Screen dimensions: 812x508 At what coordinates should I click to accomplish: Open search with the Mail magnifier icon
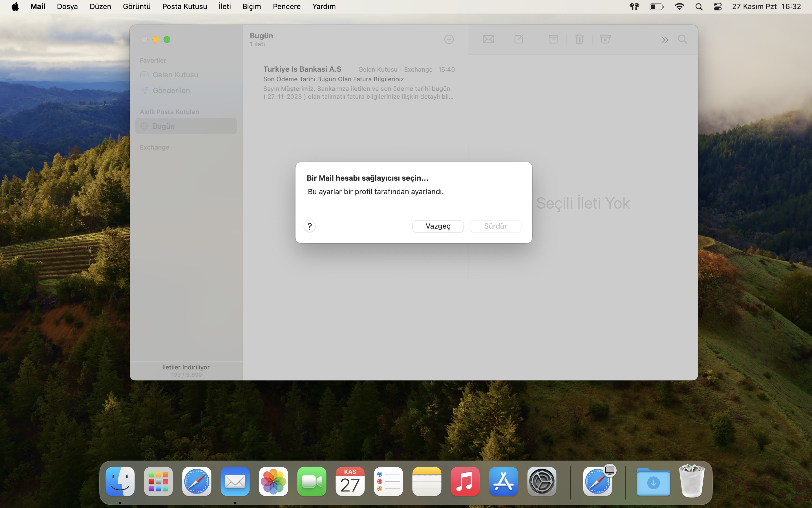683,39
